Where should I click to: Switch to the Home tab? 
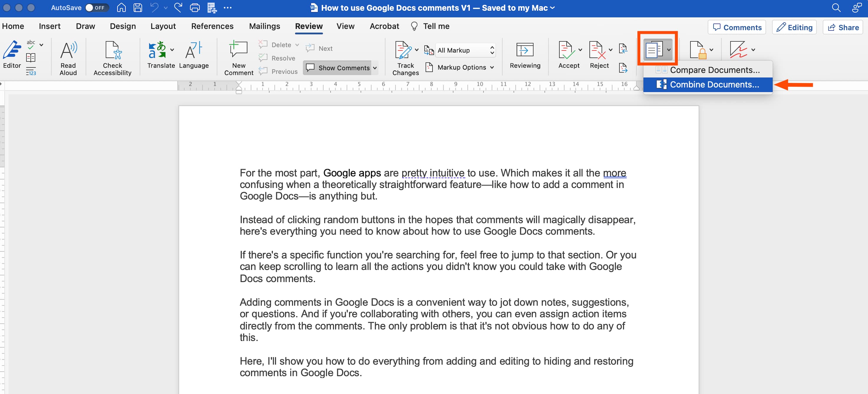click(13, 26)
